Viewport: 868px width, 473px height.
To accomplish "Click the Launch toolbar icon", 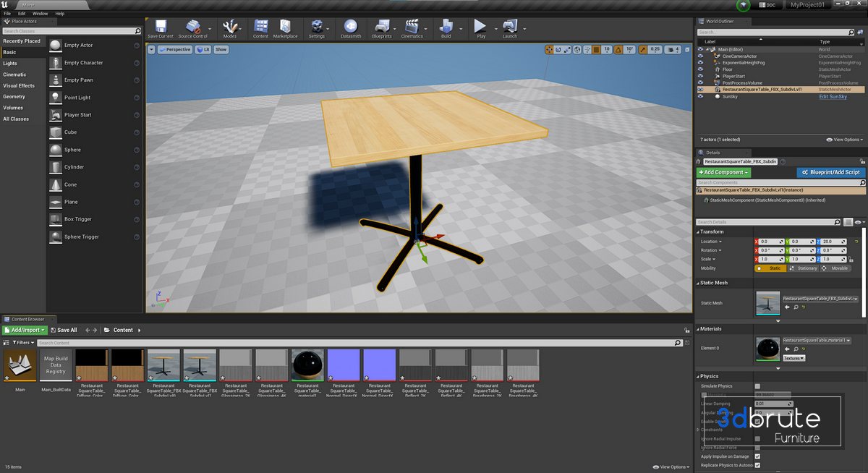I will [509, 27].
